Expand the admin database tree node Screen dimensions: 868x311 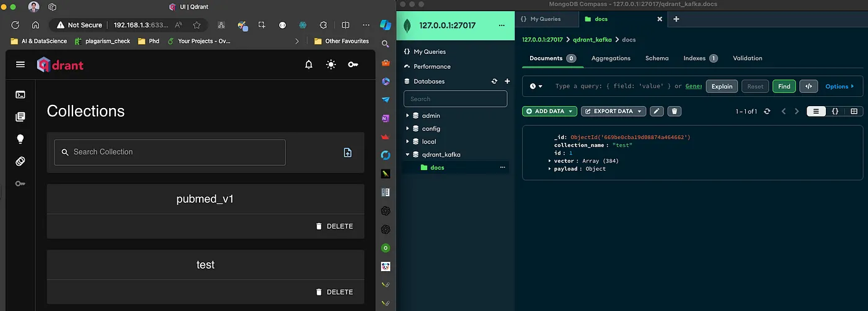pyautogui.click(x=407, y=115)
